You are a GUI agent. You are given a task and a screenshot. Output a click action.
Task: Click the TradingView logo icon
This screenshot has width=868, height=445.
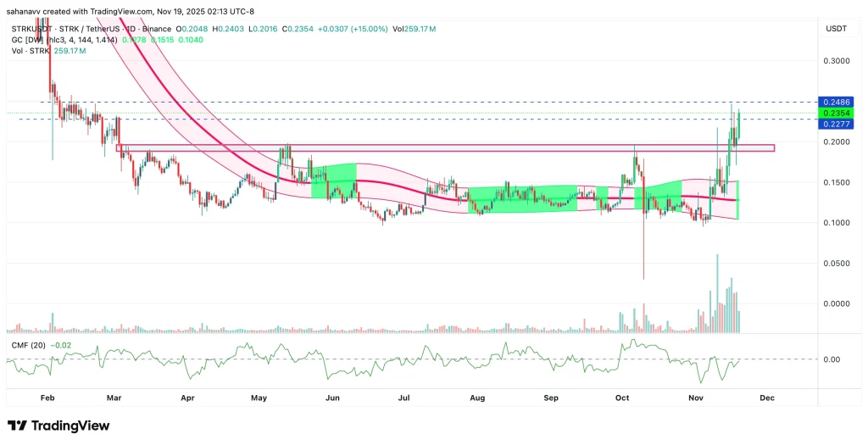point(18,426)
